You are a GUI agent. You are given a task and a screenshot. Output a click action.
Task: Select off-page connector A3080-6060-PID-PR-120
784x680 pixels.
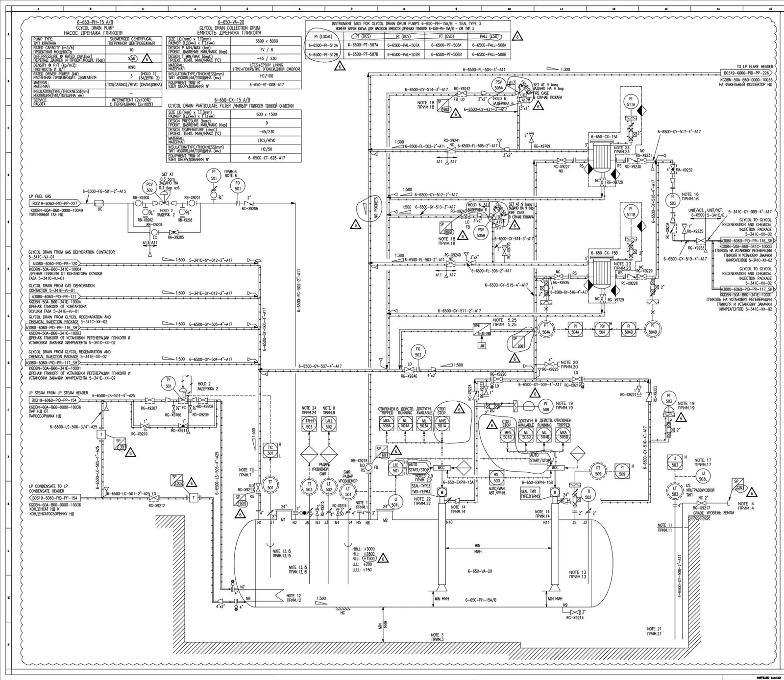point(54,264)
